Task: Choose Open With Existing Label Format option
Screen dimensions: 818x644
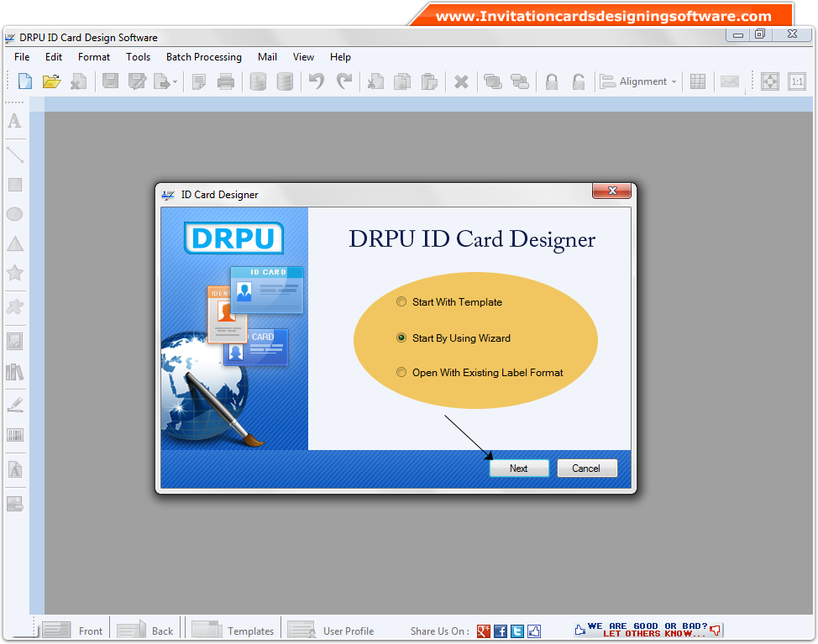Action: 480,372
